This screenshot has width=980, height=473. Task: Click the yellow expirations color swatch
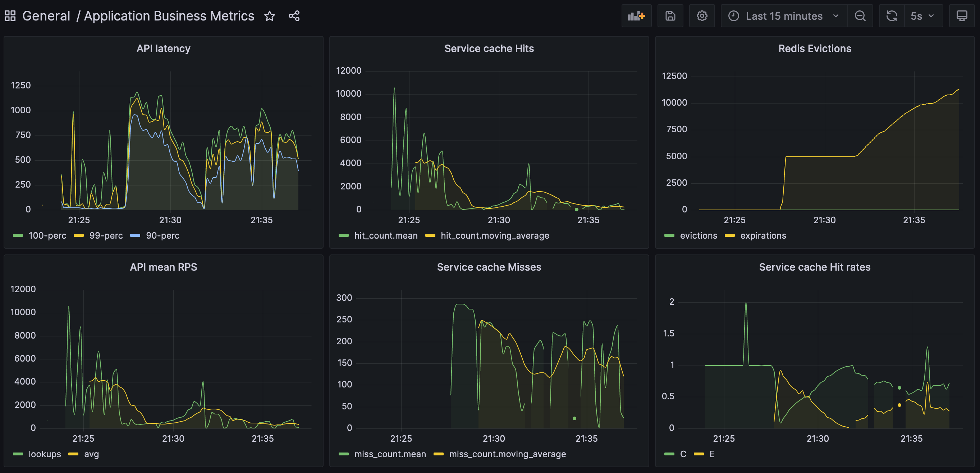click(730, 236)
